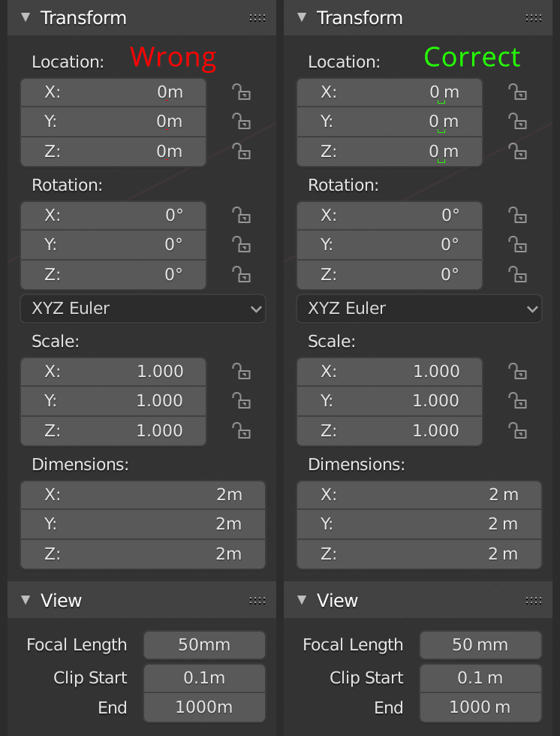
Task: Click Location X lock icon in right panel
Action: [517, 92]
